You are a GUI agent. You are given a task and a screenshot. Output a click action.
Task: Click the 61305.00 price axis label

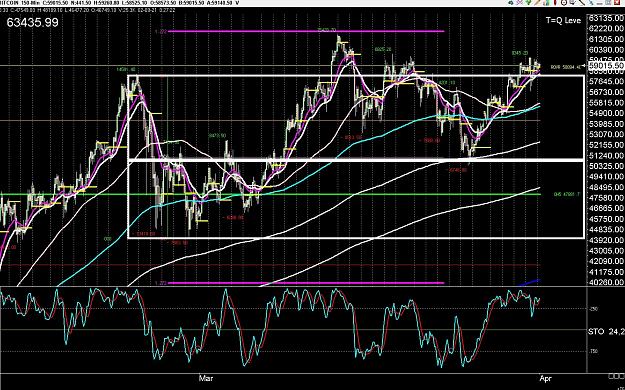pyautogui.click(x=606, y=39)
